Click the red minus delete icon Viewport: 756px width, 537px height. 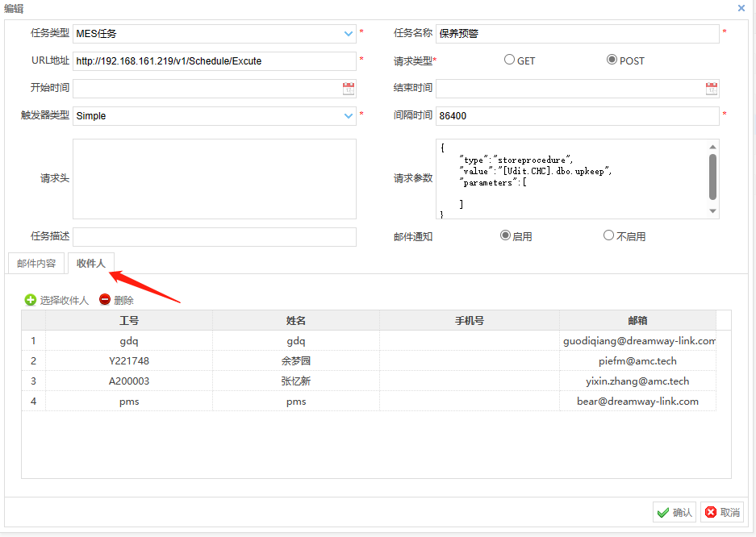pos(105,300)
